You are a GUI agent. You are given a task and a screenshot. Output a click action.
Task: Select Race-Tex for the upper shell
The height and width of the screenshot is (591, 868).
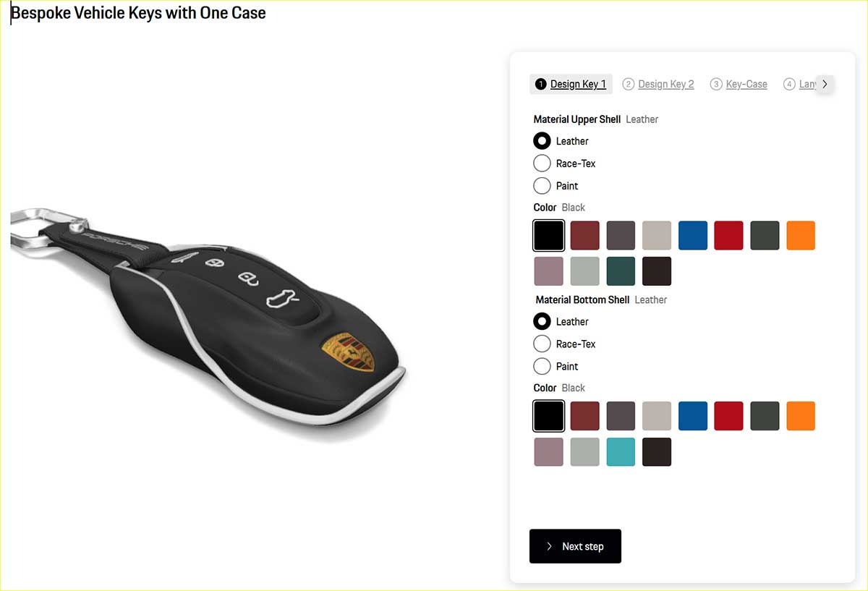point(542,163)
